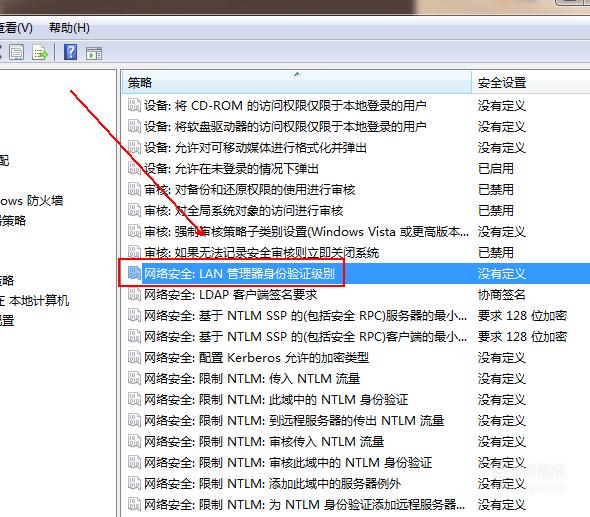The height and width of the screenshot is (517, 590).
Task: Click policy icon beside 添加此域中的服务器例外
Action: point(134,484)
